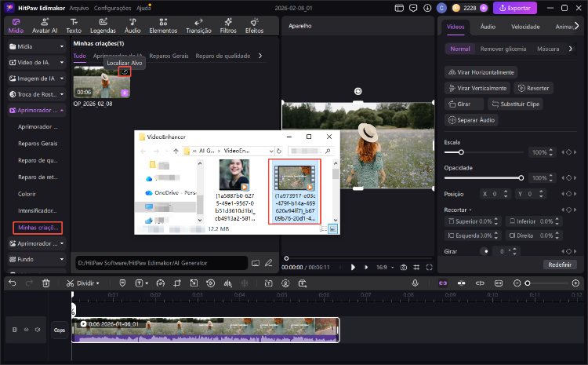Click the undo arrow in timeline toolbar
This screenshot has width=588, height=365.
(13, 283)
